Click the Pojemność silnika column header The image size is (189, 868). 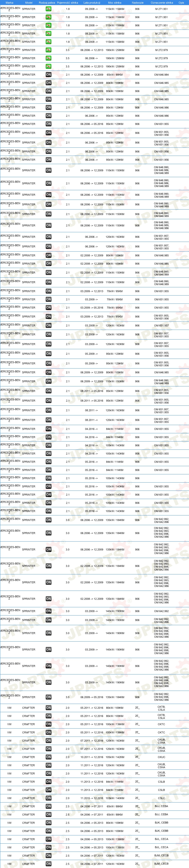tap(67, 3)
